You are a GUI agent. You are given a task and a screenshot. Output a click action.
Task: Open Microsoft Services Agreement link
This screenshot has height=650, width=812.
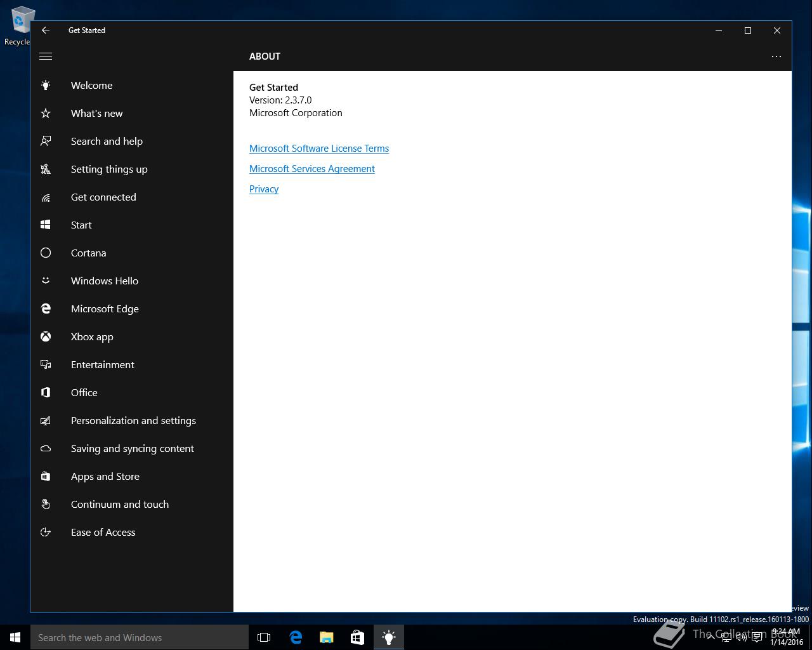(x=312, y=169)
